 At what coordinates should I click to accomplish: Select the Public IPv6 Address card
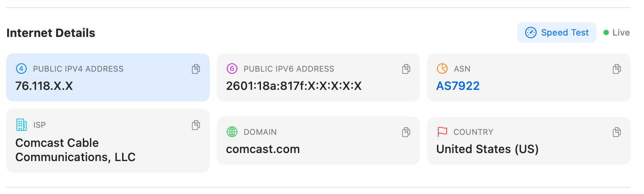[318, 77]
